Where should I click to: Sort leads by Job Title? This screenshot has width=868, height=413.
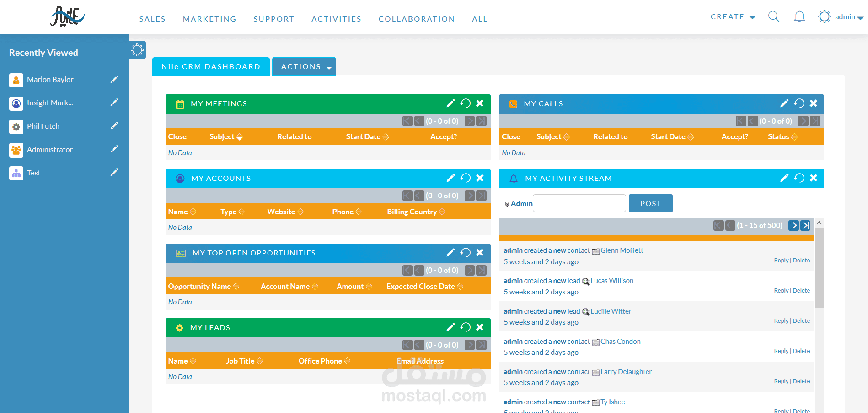point(244,361)
